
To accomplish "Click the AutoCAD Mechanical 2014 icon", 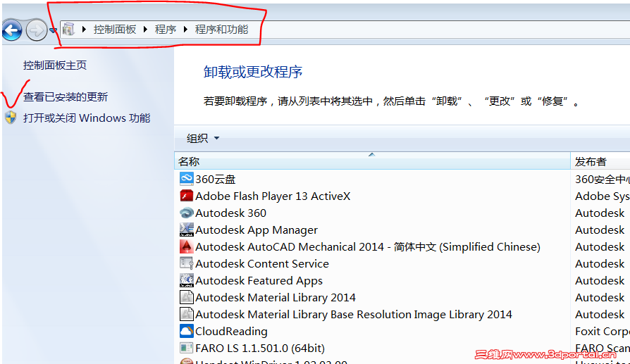I will (187, 246).
